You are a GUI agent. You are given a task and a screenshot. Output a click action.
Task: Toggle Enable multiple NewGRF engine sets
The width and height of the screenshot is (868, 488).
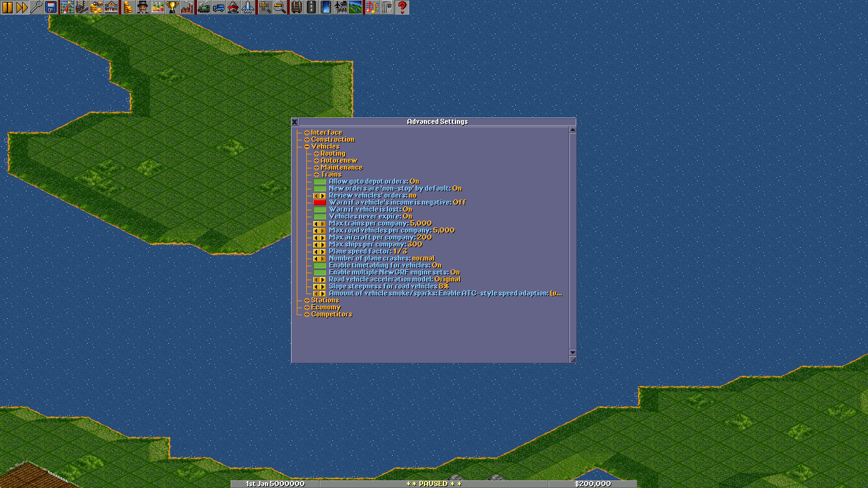pos(320,273)
